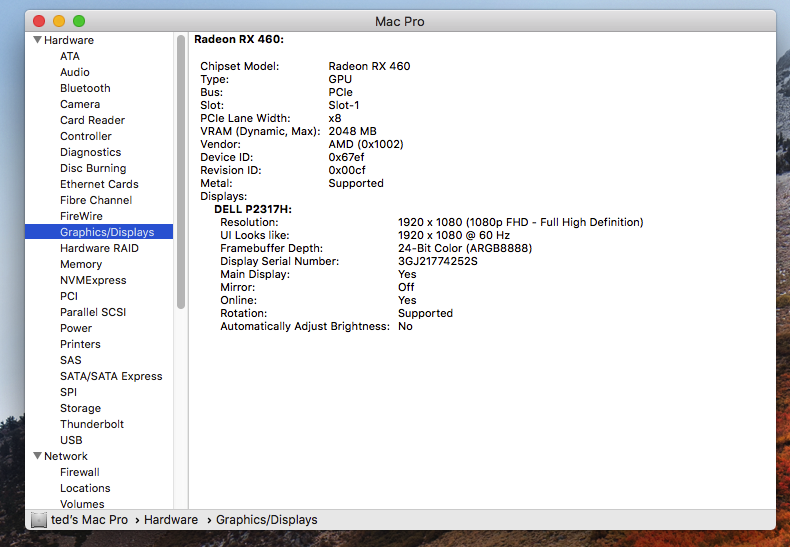Image resolution: width=790 pixels, height=547 pixels.
Task: Select Firewall under Network
Action: pyautogui.click(x=80, y=472)
